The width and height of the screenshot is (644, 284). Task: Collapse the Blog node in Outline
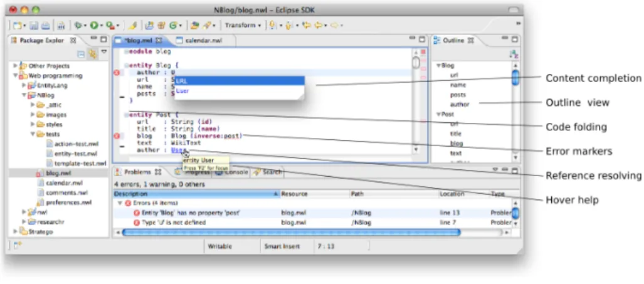(438, 65)
